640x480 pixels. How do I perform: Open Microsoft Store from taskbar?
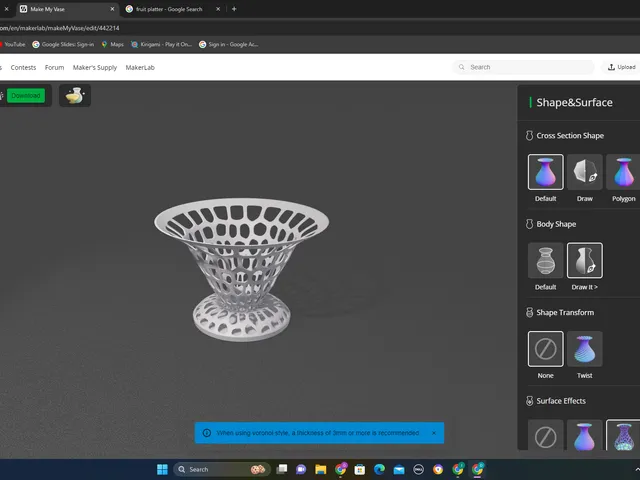(x=360, y=469)
